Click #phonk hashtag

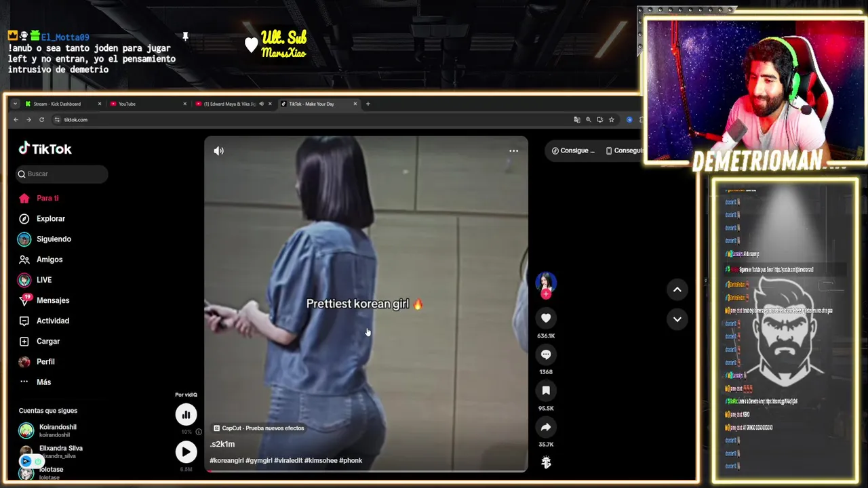(351, 461)
